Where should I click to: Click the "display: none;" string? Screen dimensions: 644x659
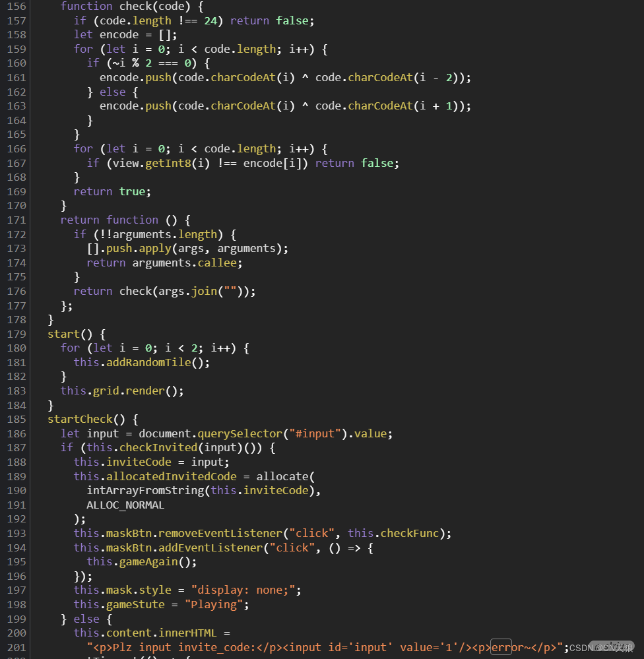(x=246, y=590)
